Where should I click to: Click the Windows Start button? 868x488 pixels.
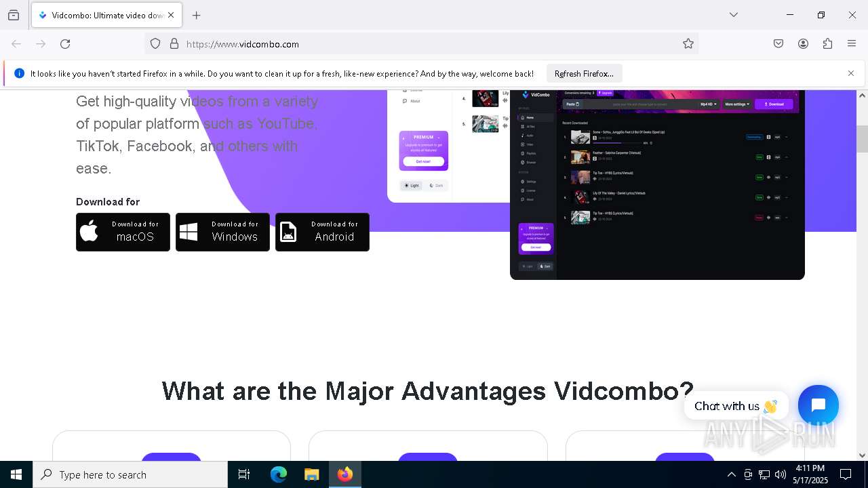pyautogui.click(x=16, y=474)
